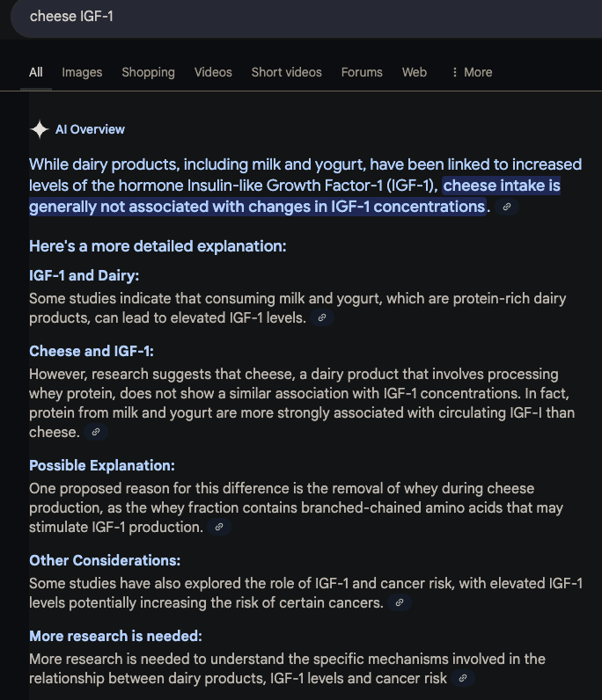Go to the Forums tab

362,72
